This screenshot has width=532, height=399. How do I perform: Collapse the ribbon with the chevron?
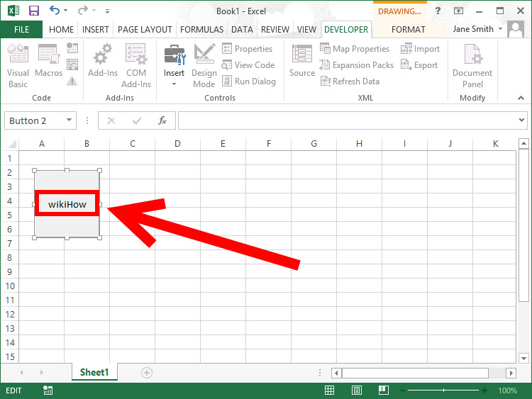coord(521,98)
